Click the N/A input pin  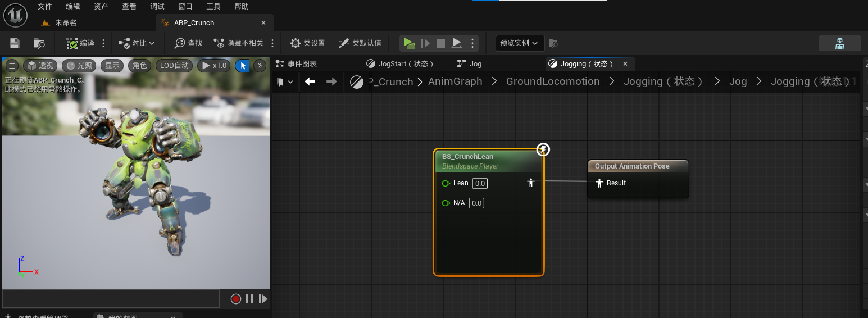tap(446, 203)
